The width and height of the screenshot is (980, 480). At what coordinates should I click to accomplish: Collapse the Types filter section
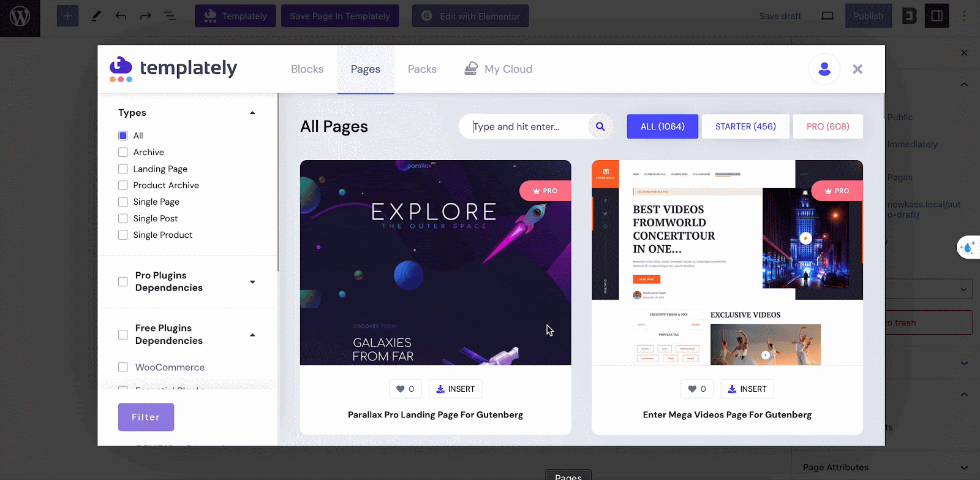(x=252, y=113)
